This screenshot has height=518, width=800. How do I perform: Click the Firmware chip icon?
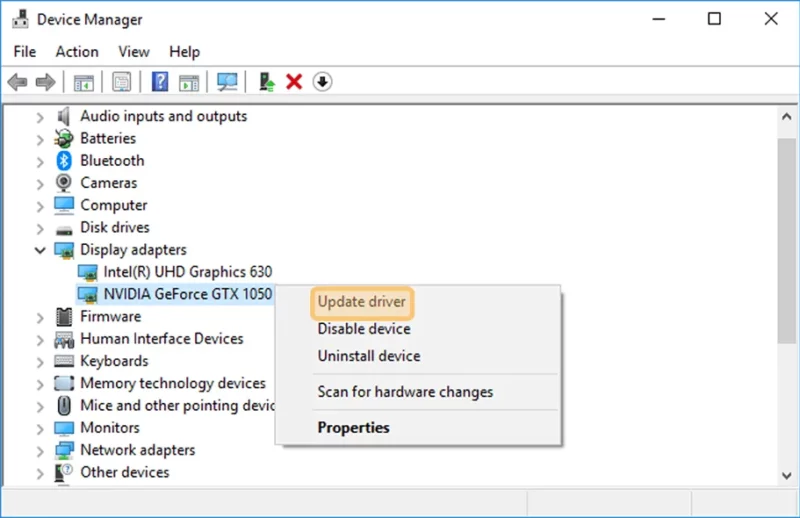tap(64, 317)
